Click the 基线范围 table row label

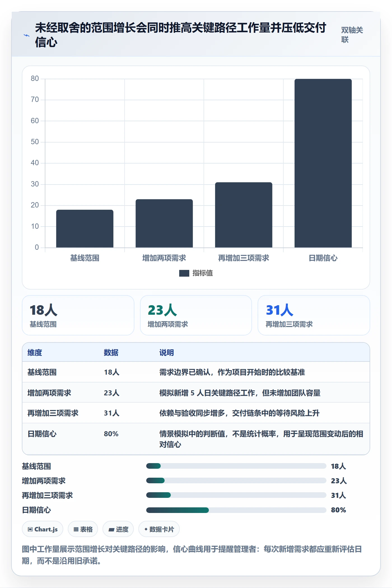click(42, 372)
